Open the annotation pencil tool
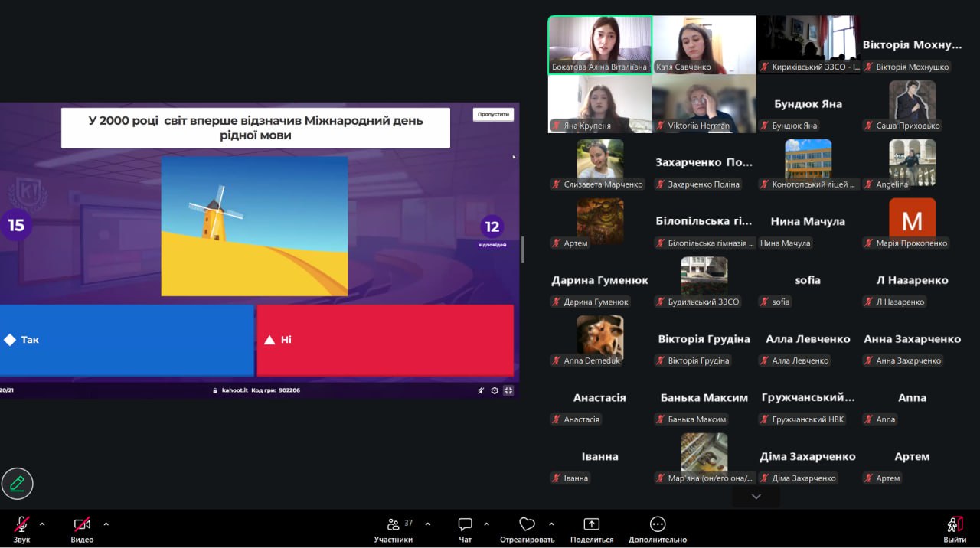The image size is (980, 548). pyautogui.click(x=17, y=484)
